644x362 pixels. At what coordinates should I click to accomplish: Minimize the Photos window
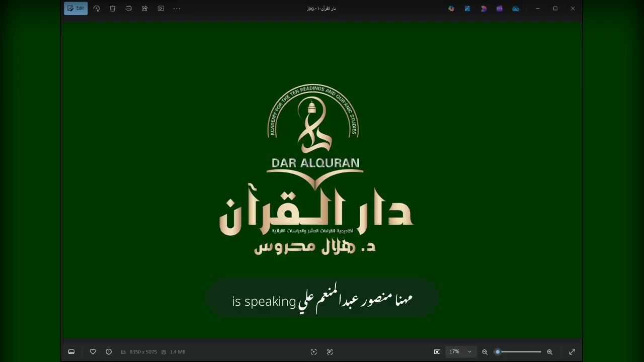(x=538, y=9)
